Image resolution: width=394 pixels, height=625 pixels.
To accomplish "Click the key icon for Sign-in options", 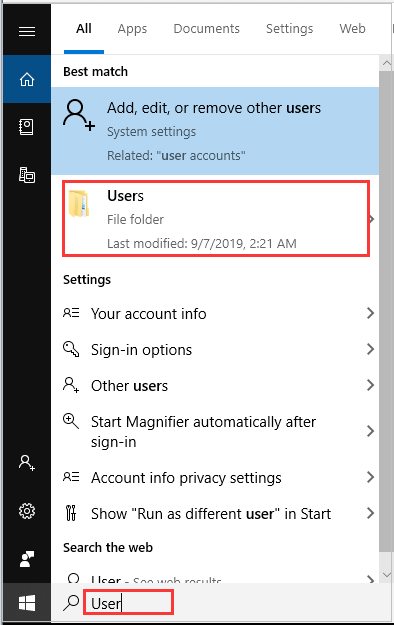I will (x=71, y=349).
